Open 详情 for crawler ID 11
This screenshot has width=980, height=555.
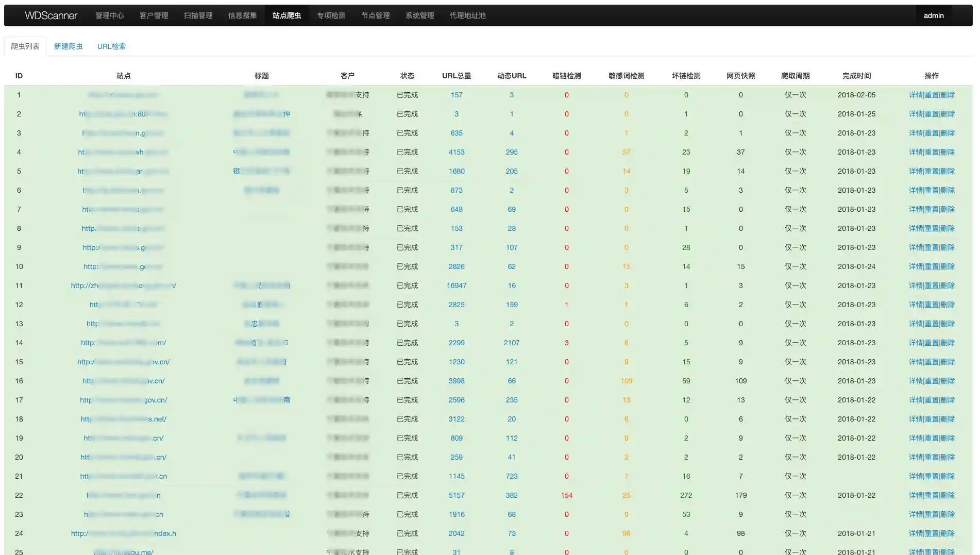coord(916,285)
